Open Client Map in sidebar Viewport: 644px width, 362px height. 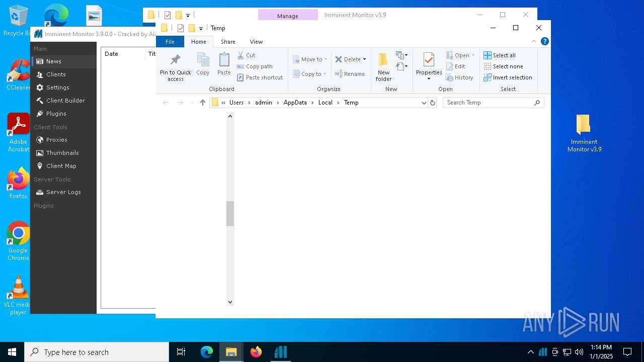click(63, 166)
